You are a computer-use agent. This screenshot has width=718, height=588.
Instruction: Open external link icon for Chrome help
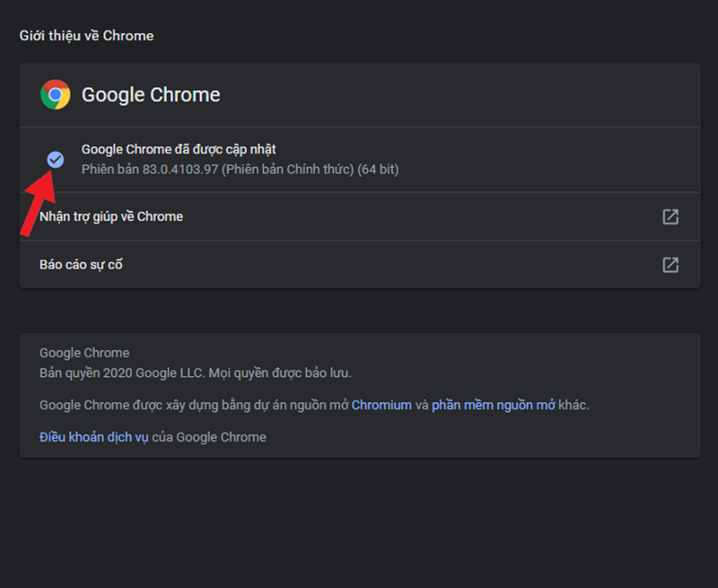coord(670,216)
